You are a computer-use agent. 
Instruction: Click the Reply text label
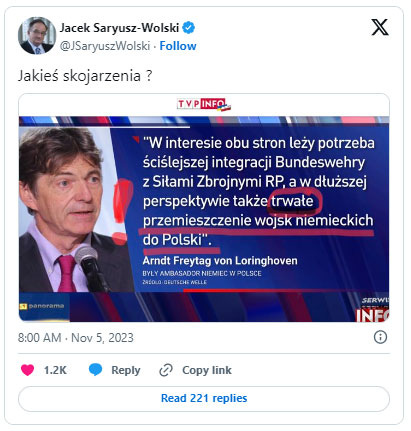(126, 370)
